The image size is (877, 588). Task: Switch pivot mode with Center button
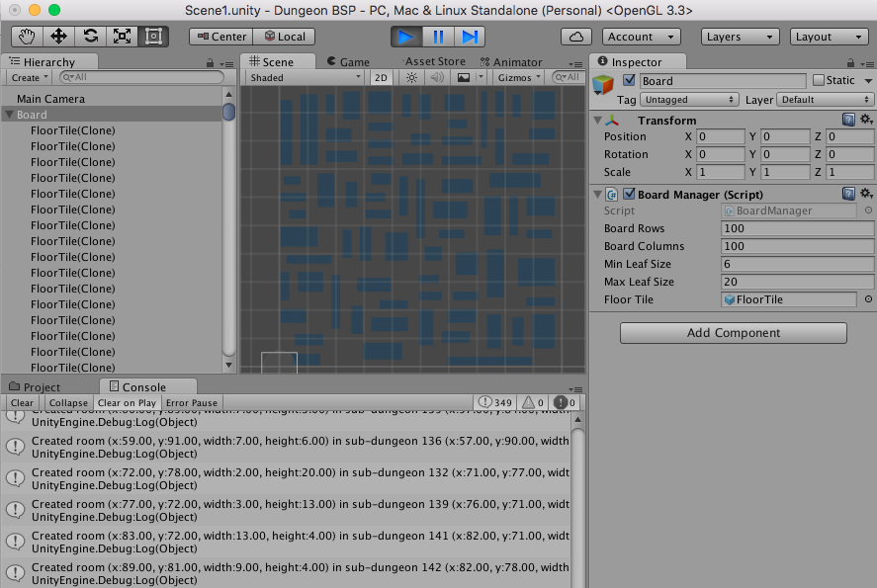(x=221, y=37)
